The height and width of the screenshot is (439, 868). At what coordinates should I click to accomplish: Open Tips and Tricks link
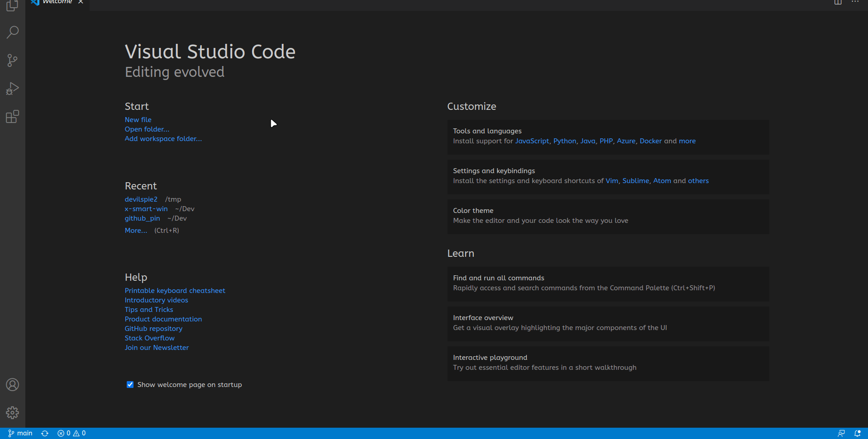(149, 310)
